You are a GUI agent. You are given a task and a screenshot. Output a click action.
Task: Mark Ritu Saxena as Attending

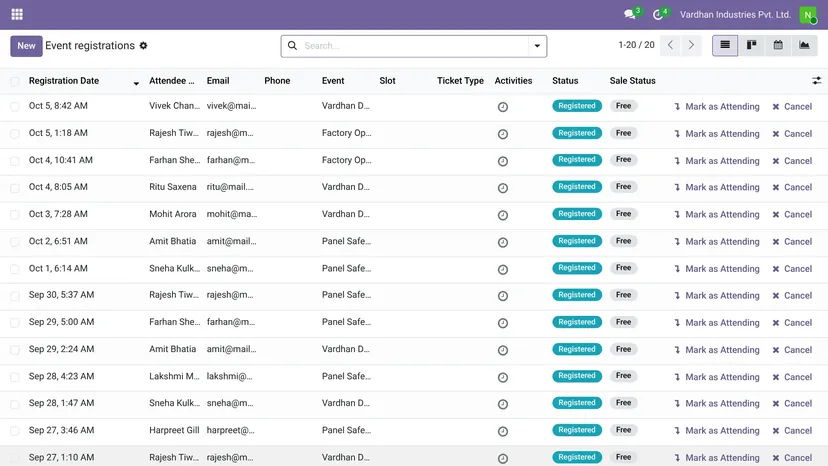(717, 188)
